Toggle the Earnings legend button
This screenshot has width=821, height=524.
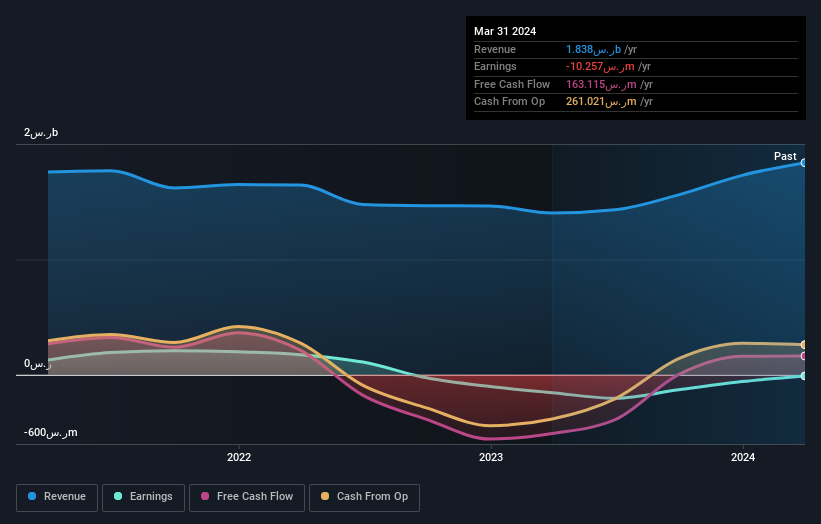point(143,497)
